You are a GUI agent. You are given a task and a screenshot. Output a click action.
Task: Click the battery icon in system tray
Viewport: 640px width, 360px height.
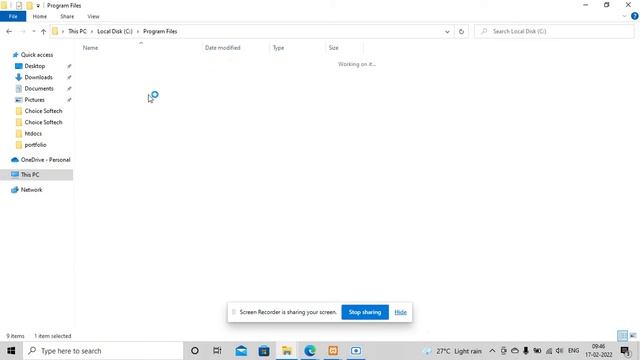click(537, 351)
